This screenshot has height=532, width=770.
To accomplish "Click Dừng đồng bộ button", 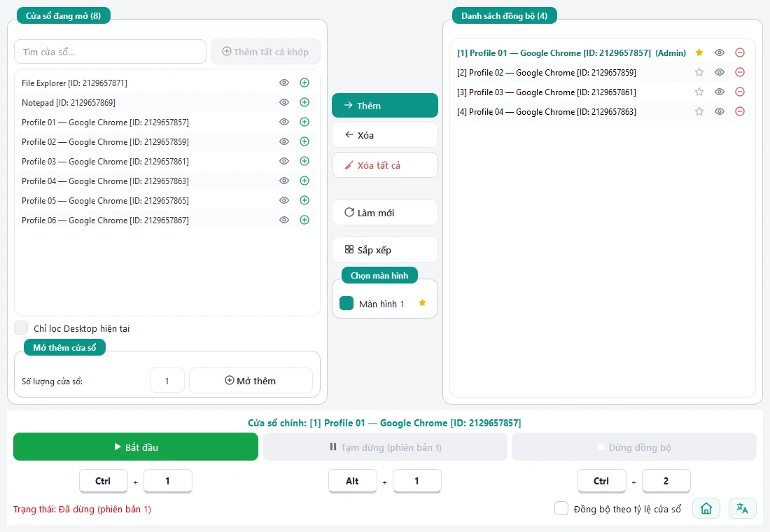I will 634,447.
